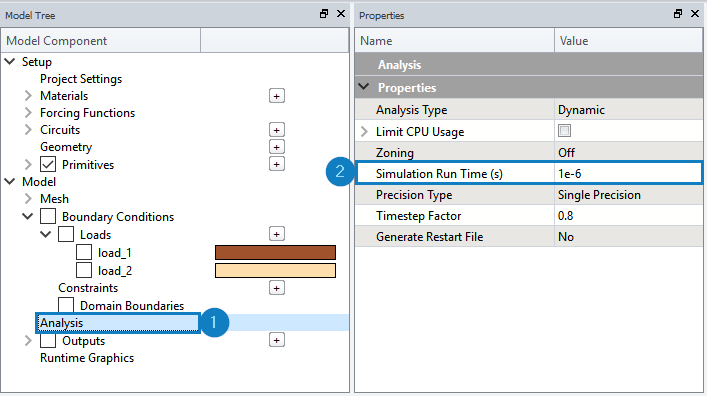Collapse the Properties section header
Viewport: 707px width, 396px height.
coord(364,87)
